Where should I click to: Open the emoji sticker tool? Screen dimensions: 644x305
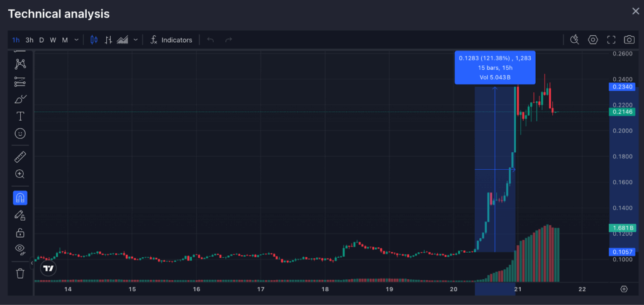(x=20, y=133)
